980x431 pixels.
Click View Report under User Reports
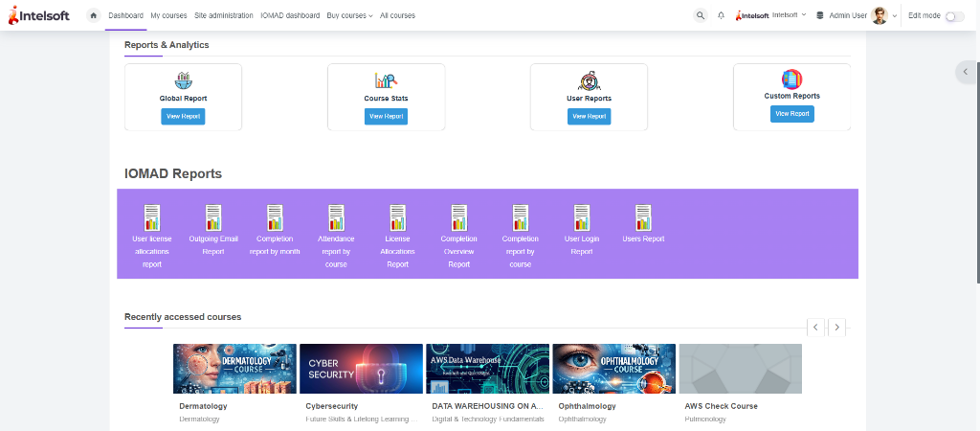tap(589, 116)
